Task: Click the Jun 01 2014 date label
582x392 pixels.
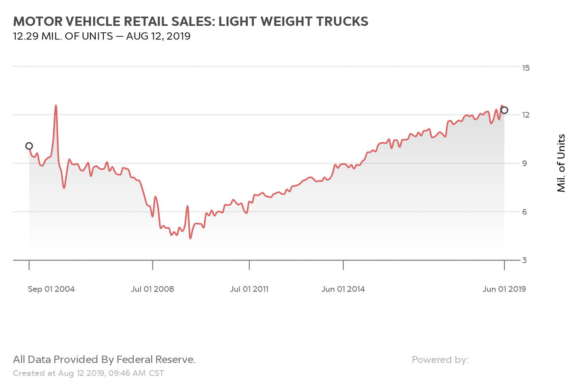Action: (x=343, y=289)
